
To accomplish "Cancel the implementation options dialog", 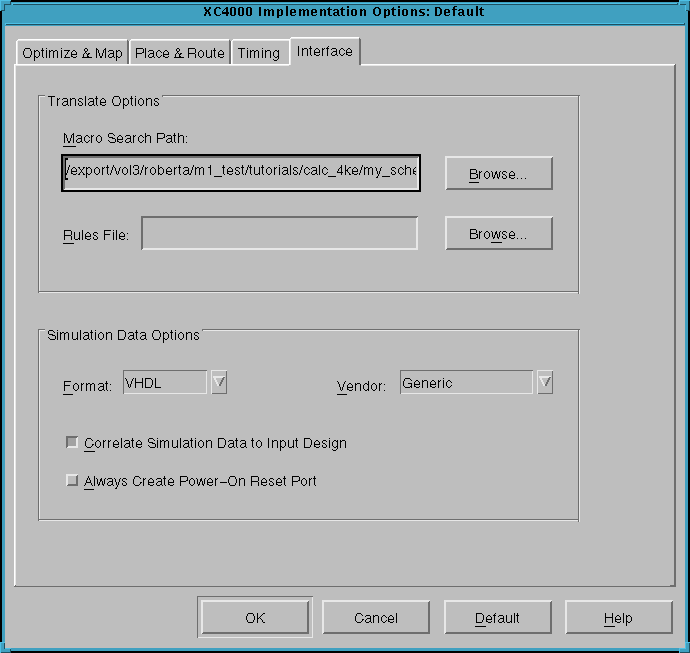I will click(376, 617).
